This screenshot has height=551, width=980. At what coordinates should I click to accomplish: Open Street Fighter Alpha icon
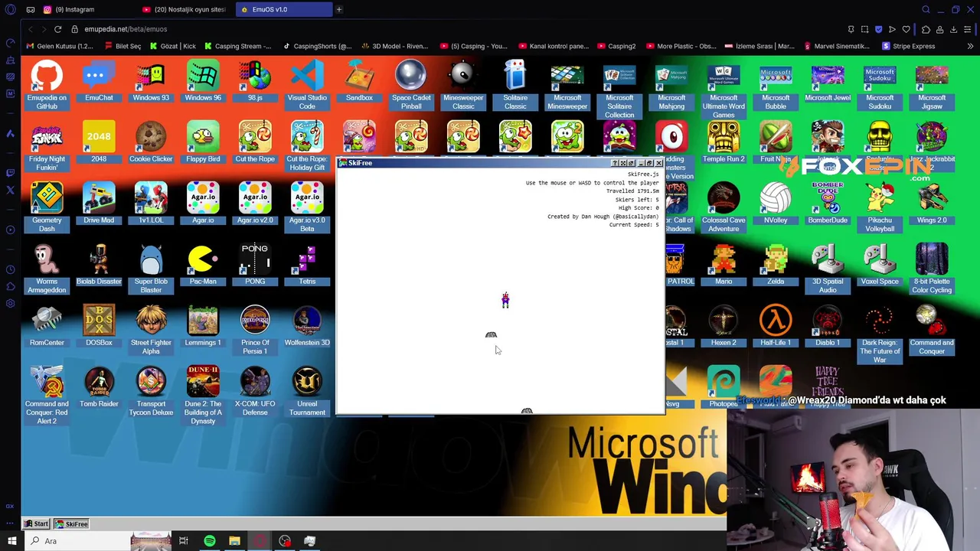click(x=151, y=330)
